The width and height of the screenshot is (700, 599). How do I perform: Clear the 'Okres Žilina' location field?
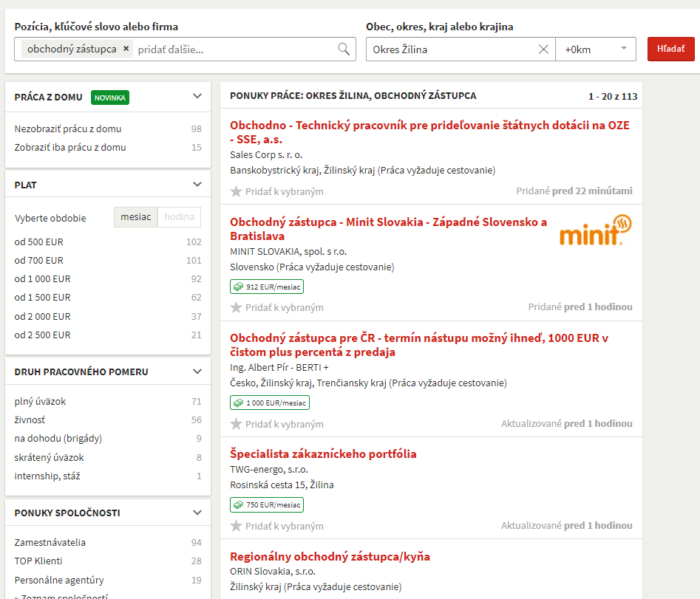(x=543, y=49)
